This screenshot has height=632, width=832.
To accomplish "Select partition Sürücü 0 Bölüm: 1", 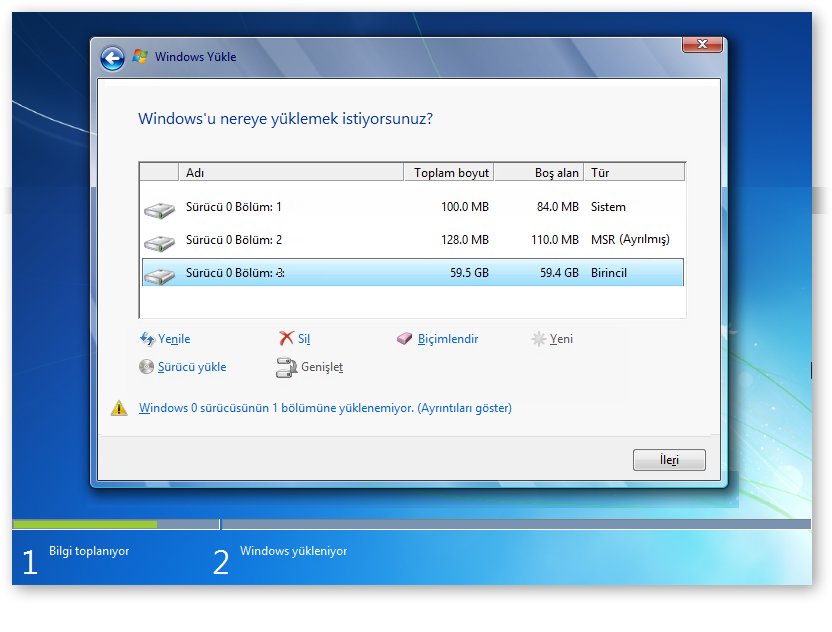I will (x=234, y=207).
